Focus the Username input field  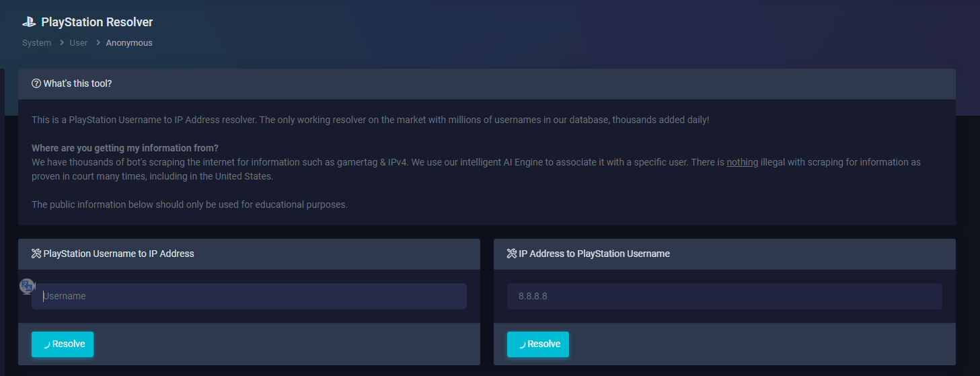[249, 296]
